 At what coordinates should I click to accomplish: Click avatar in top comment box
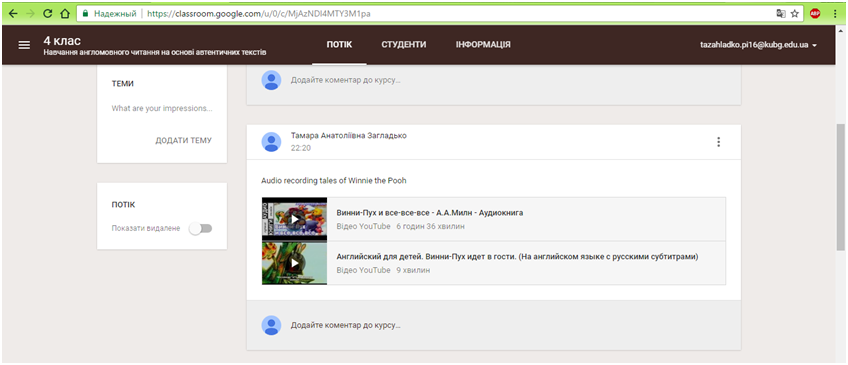(x=271, y=80)
